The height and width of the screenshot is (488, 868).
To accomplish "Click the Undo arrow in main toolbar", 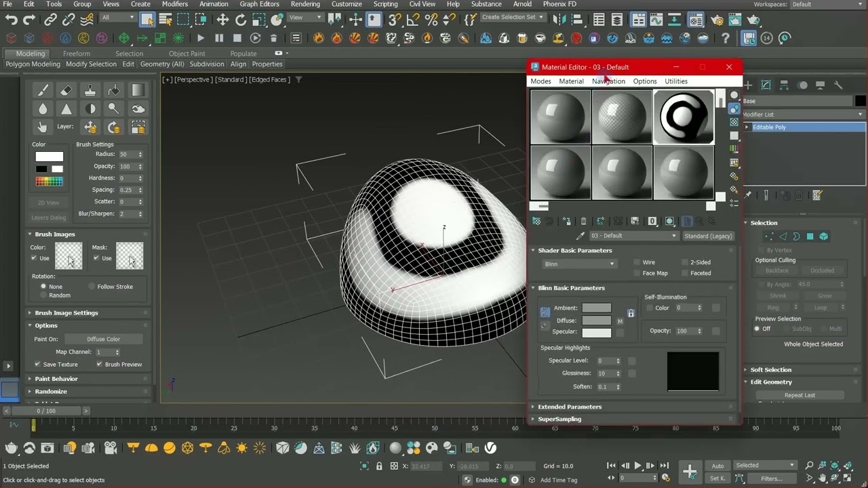I will 12,20.
